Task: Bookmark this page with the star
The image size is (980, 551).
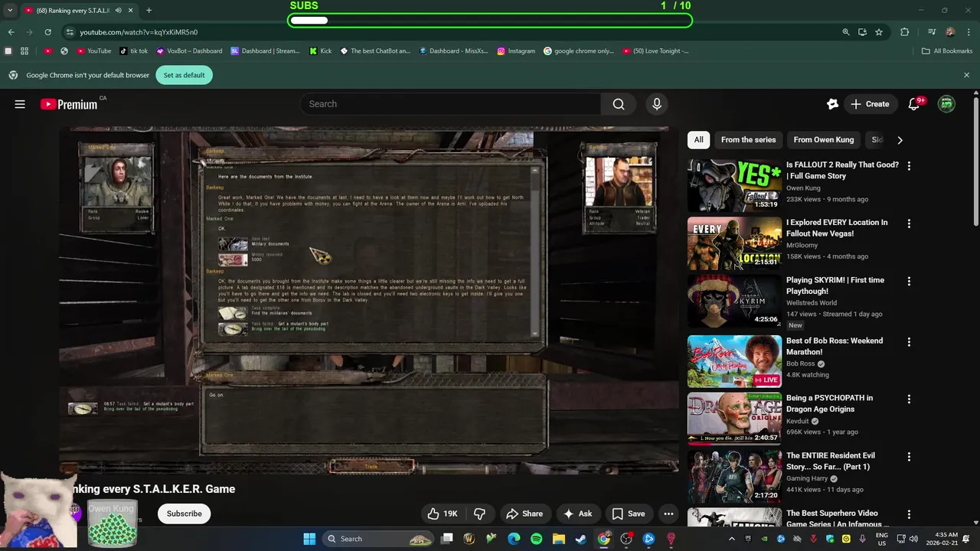Action: tap(879, 32)
